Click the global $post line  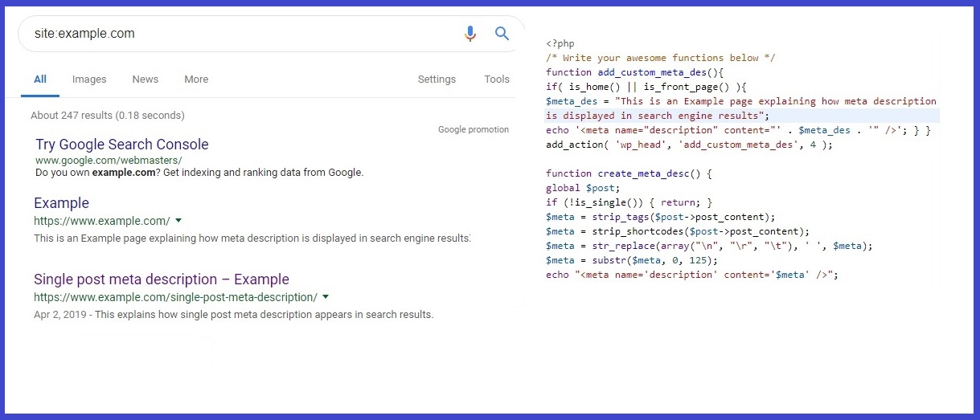pos(583,188)
